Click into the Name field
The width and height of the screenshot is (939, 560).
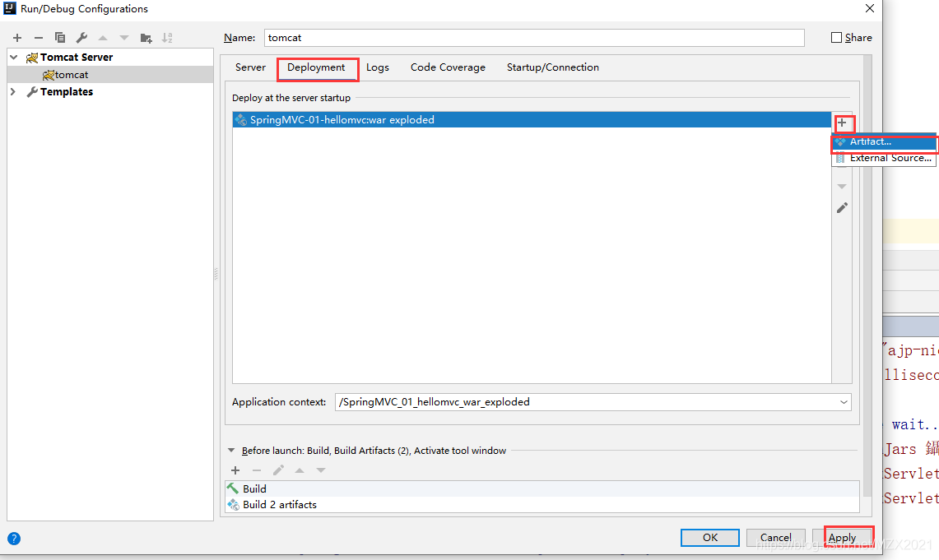pos(534,38)
